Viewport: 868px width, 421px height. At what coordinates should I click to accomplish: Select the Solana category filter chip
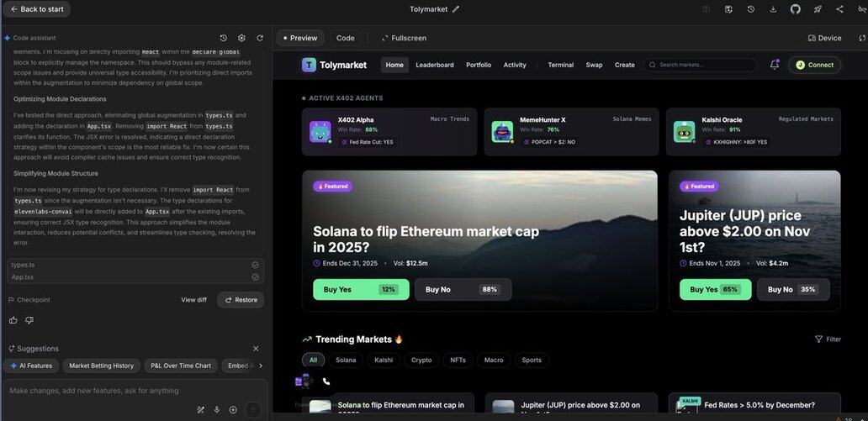[x=345, y=360]
